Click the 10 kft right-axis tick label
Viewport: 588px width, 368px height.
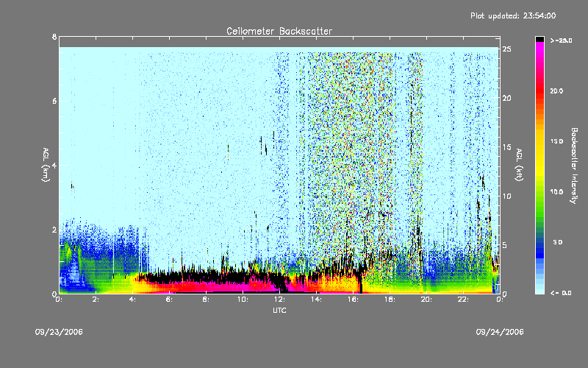pos(506,196)
